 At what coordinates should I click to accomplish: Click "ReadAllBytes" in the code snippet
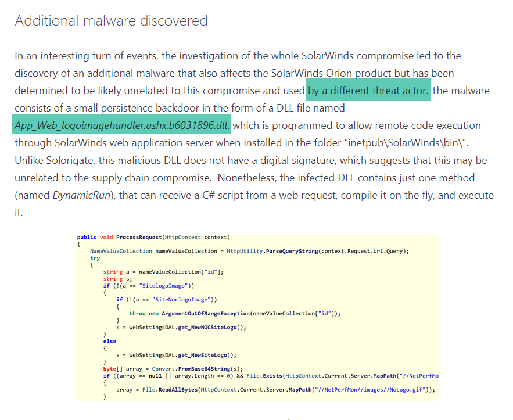pyautogui.click(x=178, y=390)
